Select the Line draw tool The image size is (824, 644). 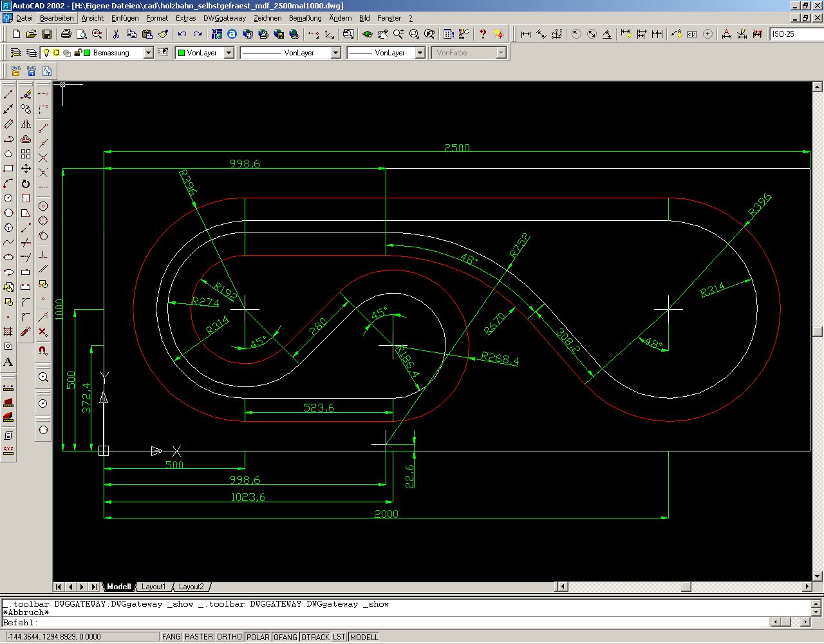click(x=8, y=94)
